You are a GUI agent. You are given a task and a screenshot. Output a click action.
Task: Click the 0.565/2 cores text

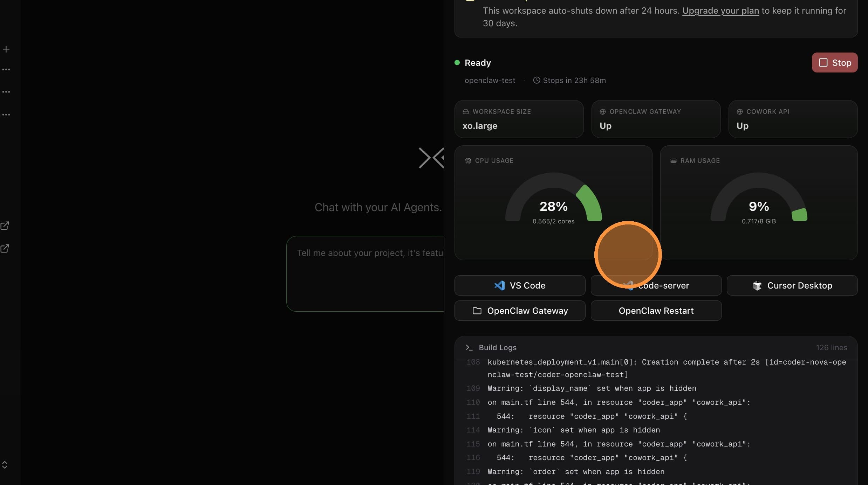tap(553, 221)
